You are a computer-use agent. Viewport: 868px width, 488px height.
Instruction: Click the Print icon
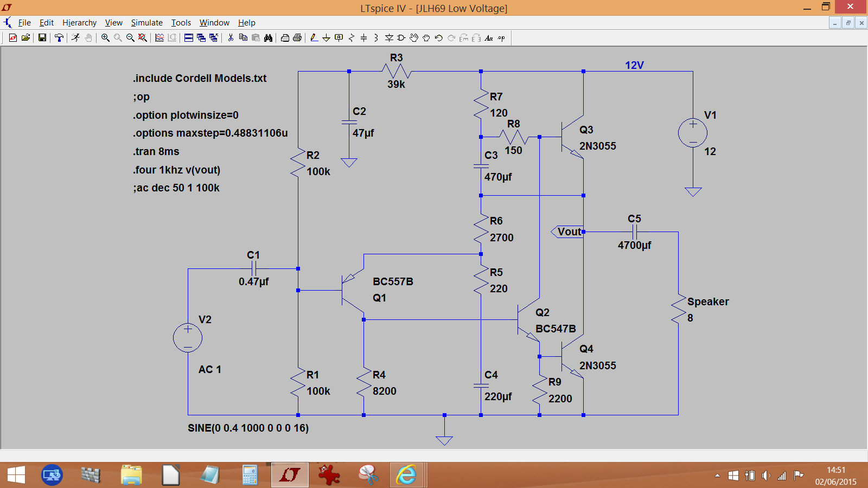[x=297, y=38]
